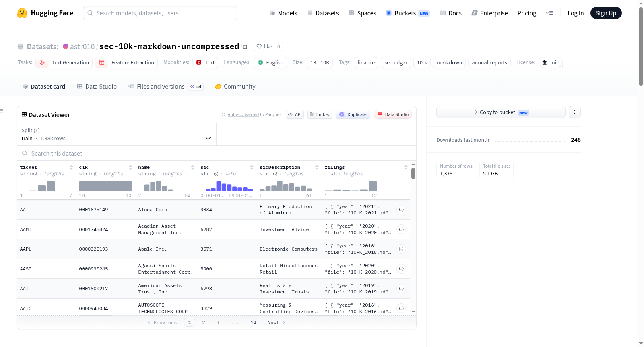
Task: Click the English language tag
Action: click(x=270, y=62)
